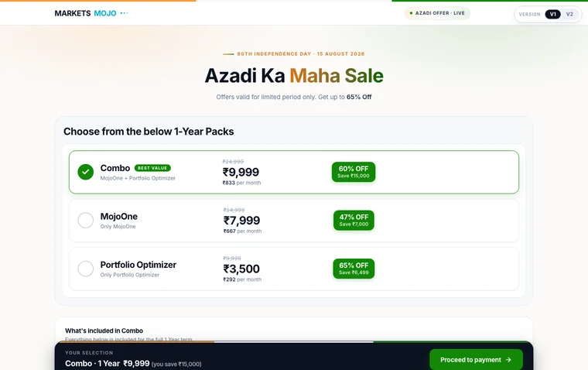Click the 60% OFF badge
The image size is (588, 370).
click(x=354, y=172)
